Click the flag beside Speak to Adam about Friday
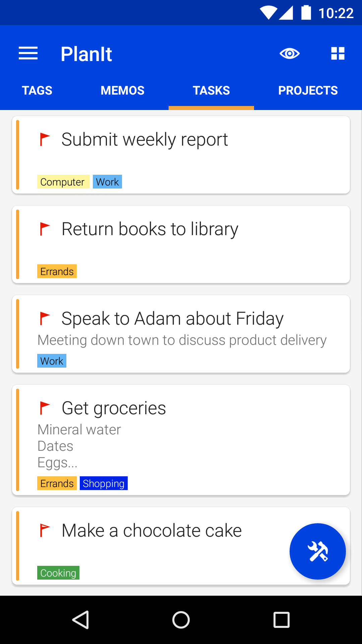 point(45,318)
